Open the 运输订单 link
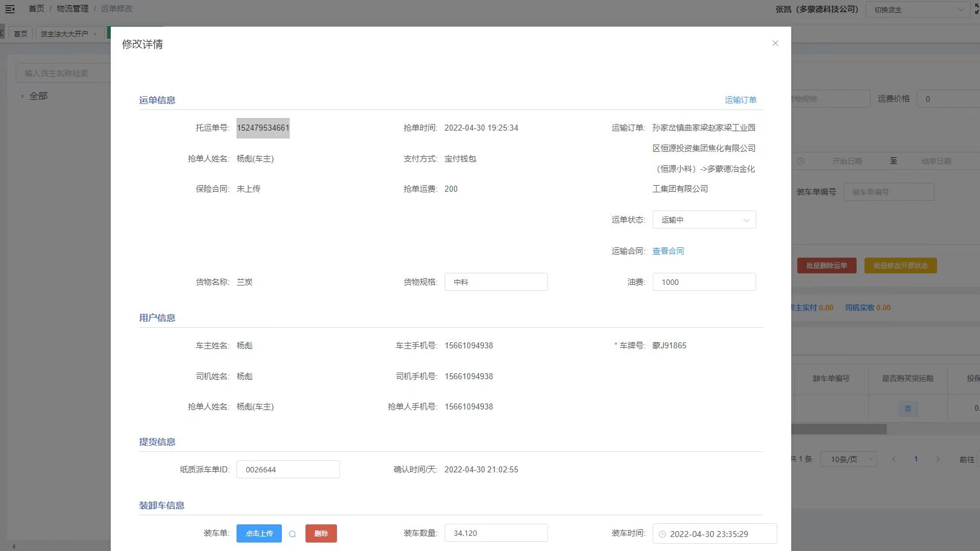980x551 pixels. point(740,100)
